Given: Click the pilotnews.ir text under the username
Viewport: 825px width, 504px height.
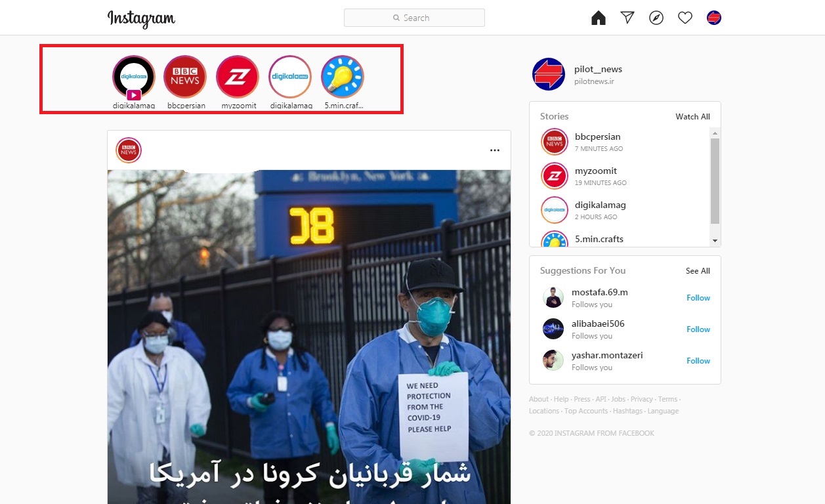Looking at the screenshot, I should (x=594, y=81).
